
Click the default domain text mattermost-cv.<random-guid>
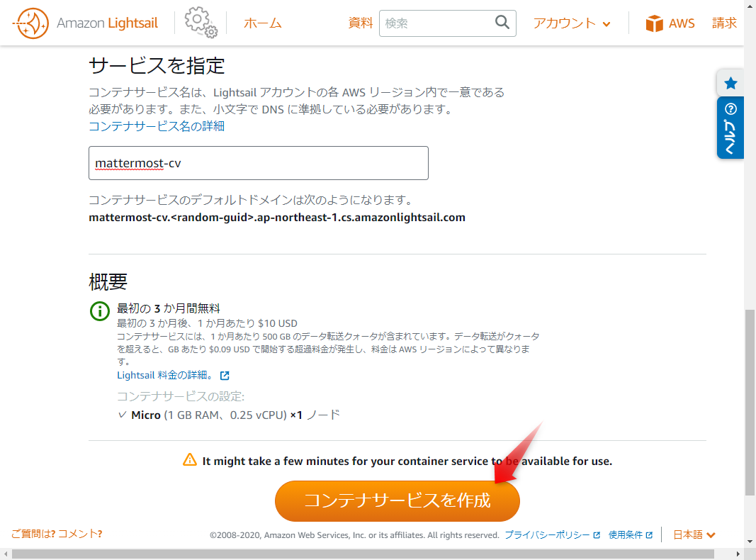click(x=277, y=218)
